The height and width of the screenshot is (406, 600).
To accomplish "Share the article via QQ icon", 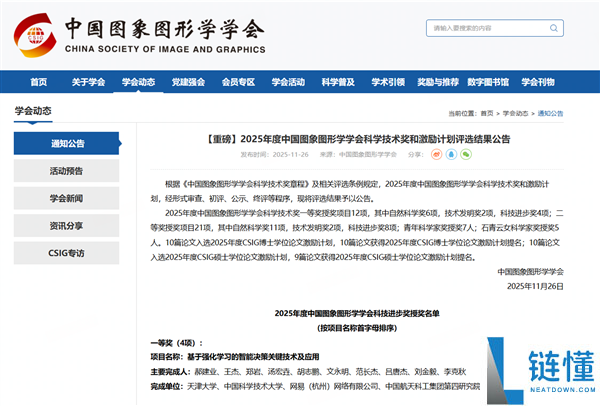I will pos(451,154).
